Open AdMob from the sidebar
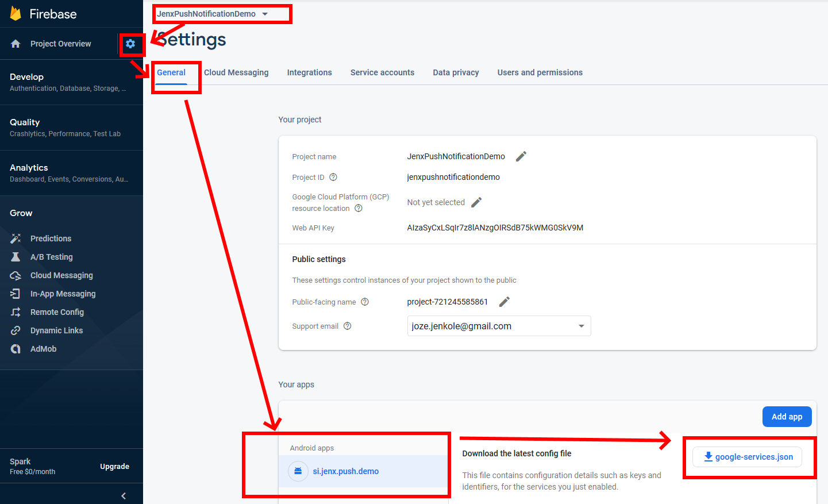The image size is (828, 504). point(43,349)
